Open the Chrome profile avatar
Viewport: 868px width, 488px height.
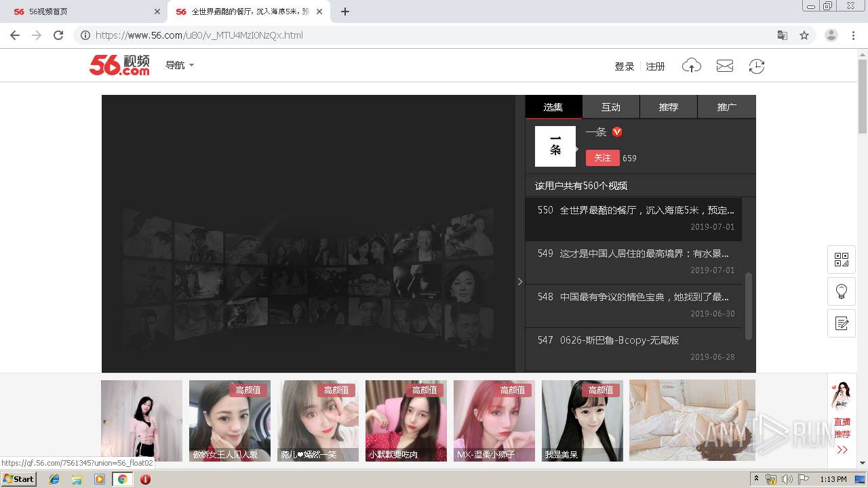click(x=831, y=35)
